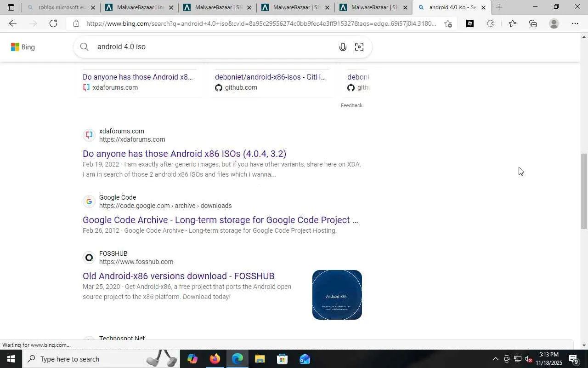Show hidden system tray icons
This screenshot has height=368, width=588.
pyautogui.click(x=495, y=359)
